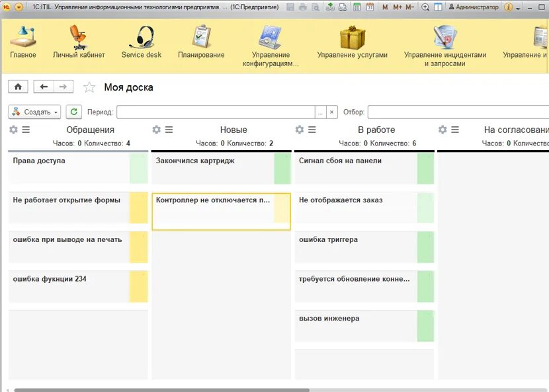
Task: Clear the Период field with the x button
Action: pyautogui.click(x=331, y=112)
